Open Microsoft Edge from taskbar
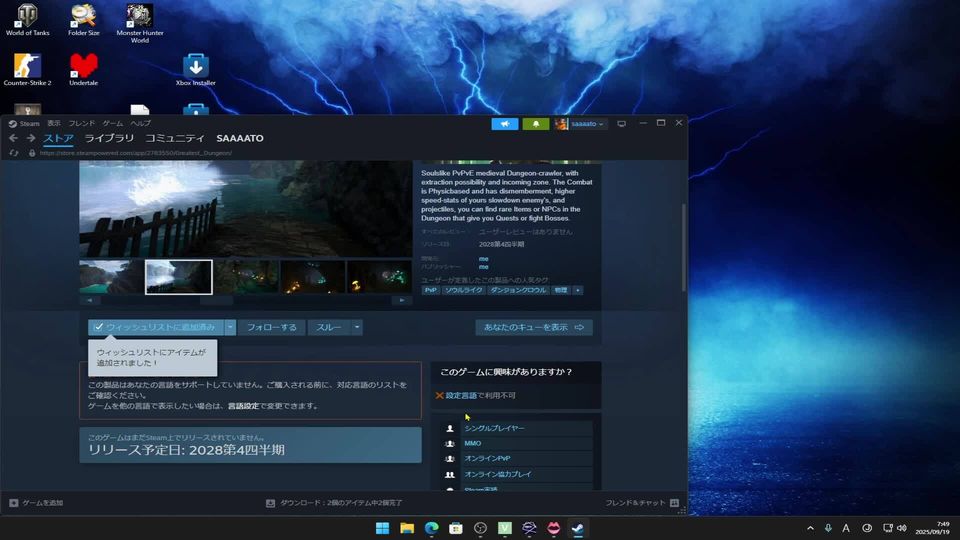The image size is (960, 540). tap(432, 528)
